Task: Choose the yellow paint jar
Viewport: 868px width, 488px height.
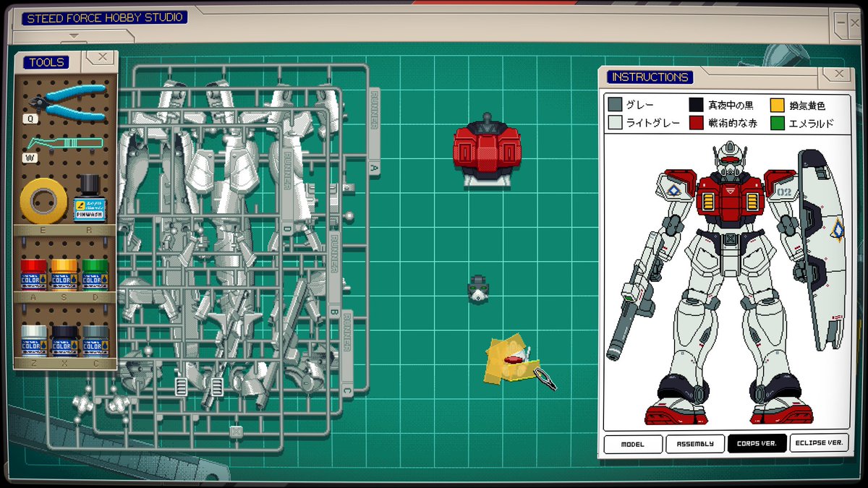Action: pyautogui.click(x=64, y=275)
